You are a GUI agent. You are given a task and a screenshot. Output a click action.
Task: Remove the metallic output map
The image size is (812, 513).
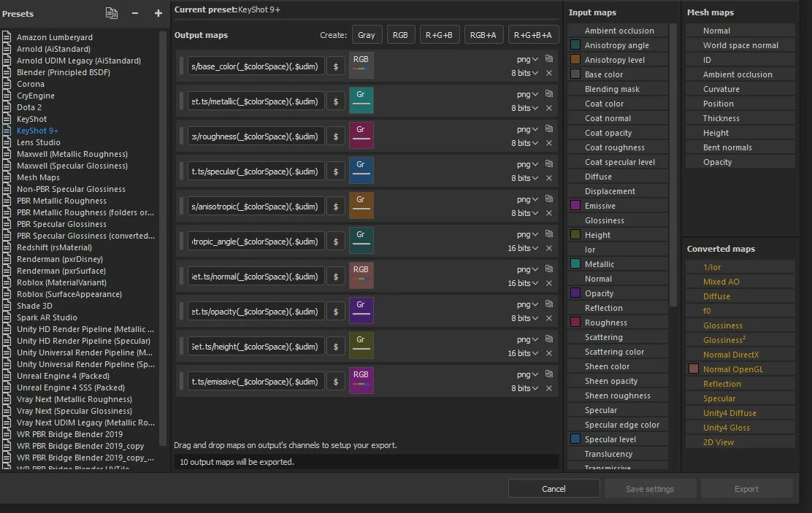tap(549, 108)
